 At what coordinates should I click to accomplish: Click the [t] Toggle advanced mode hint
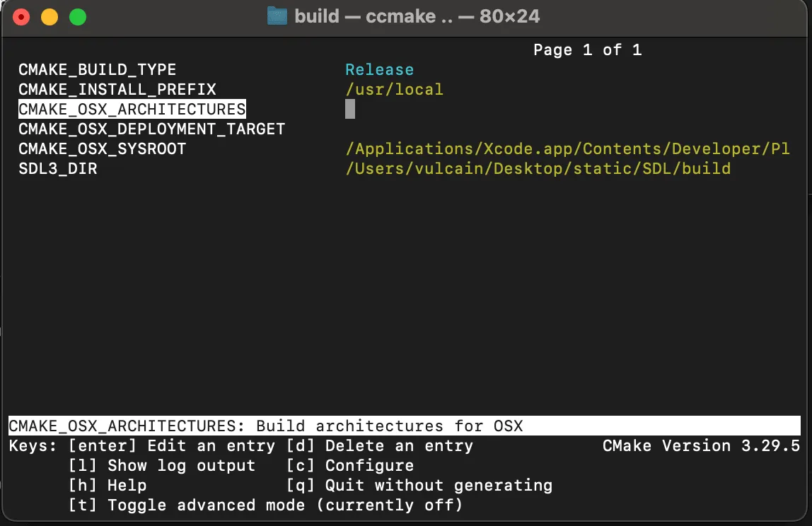(x=266, y=504)
